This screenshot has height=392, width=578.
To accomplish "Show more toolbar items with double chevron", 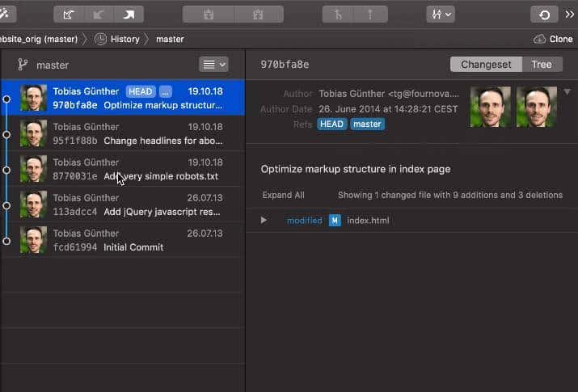I will (x=570, y=15).
